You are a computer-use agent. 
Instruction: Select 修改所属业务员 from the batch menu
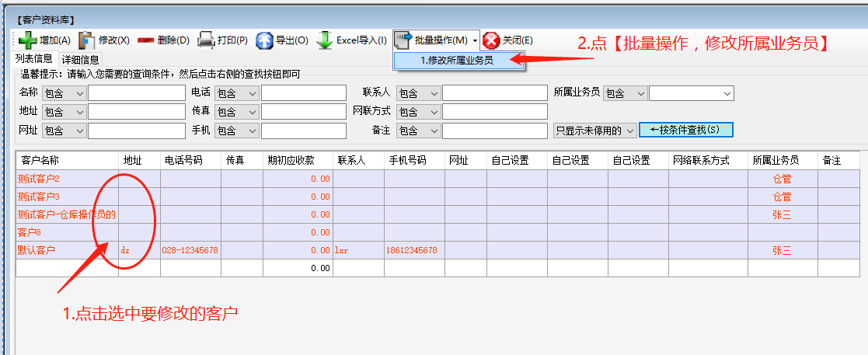click(456, 60)
